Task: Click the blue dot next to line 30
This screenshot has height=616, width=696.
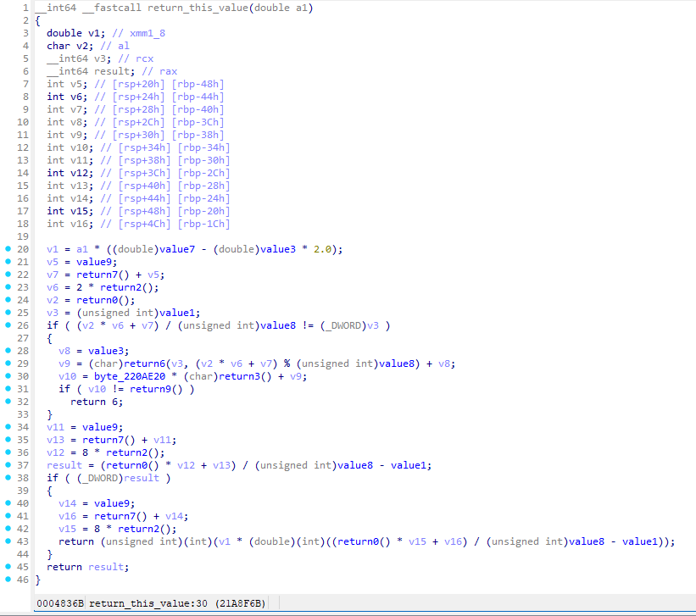Action: pyautogui.click(x=8, y=376)
